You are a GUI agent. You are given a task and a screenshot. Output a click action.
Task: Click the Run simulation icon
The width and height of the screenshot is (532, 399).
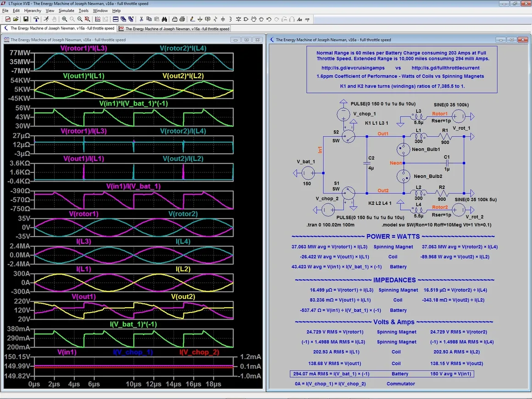[46, 19]
